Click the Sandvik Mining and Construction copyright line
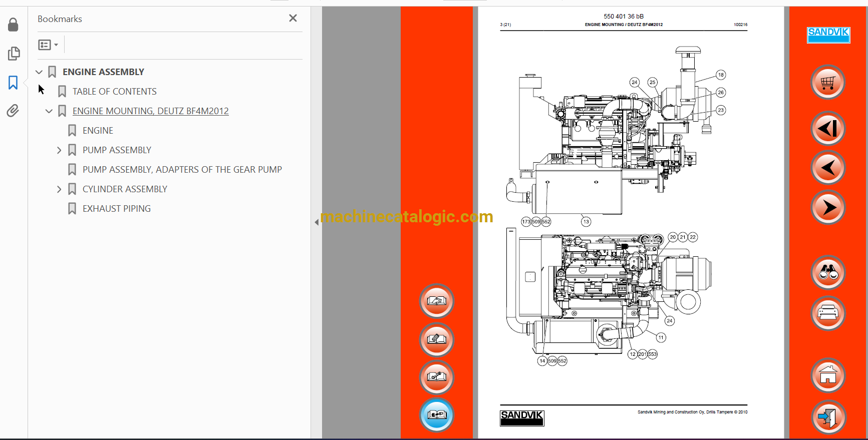This screenshot has width=868, height=440. [692, 412]
